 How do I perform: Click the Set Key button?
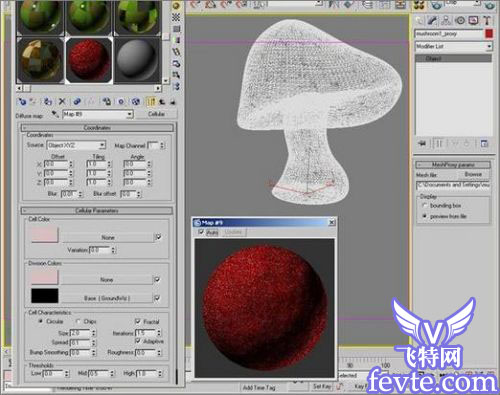[322, 386]
